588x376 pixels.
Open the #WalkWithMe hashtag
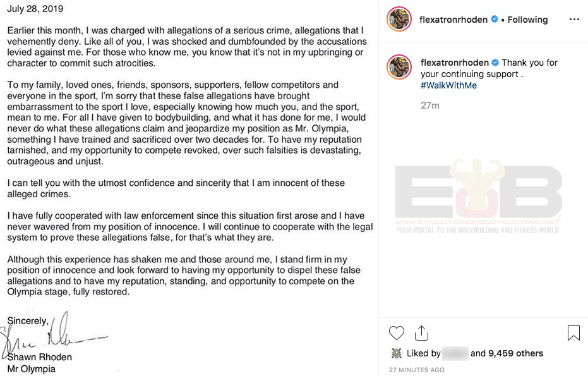pyautogui.click(x=448, y=85)
